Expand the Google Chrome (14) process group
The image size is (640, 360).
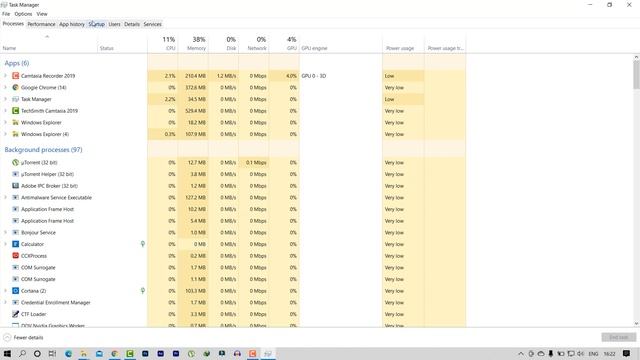pyautogui.click(x=5, y=87)
